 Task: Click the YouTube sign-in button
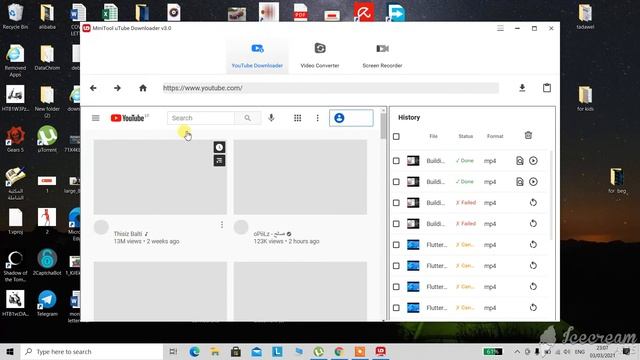(x=351, y=118)
